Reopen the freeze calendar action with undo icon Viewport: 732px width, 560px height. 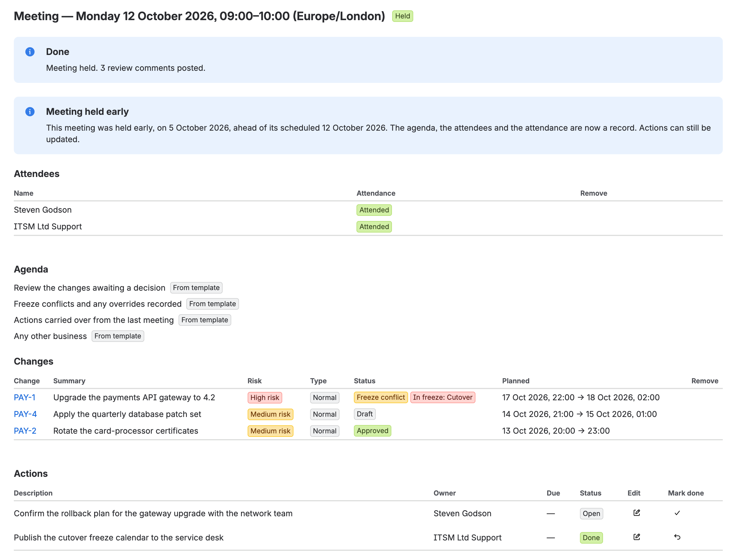click(677, 537)
